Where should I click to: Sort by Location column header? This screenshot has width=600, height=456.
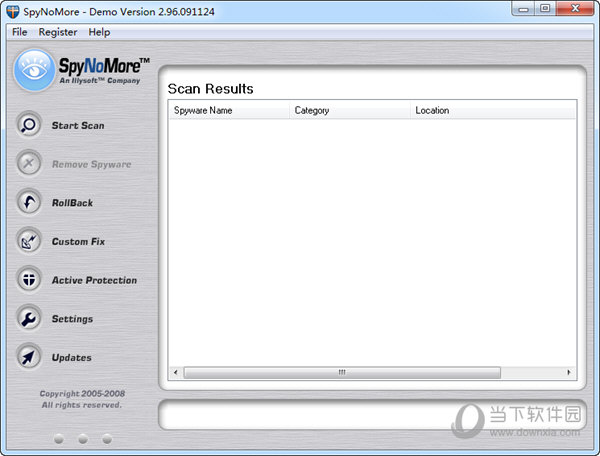tap(493, 111)
